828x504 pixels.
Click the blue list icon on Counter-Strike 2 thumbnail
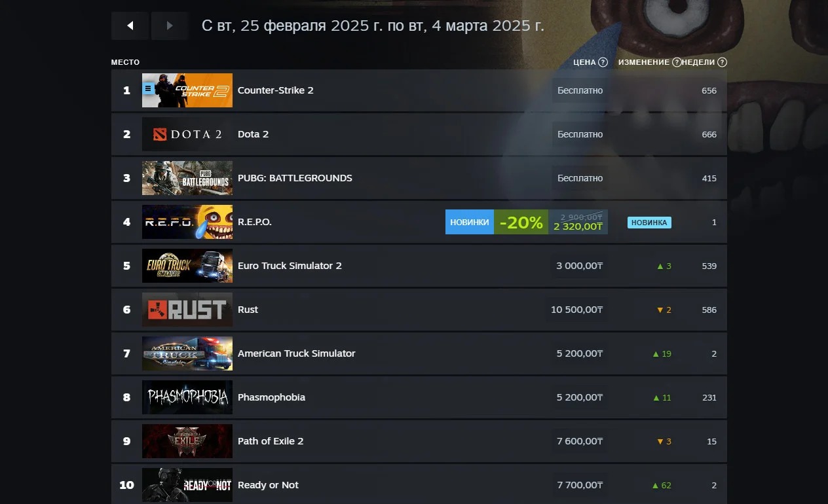149,88
